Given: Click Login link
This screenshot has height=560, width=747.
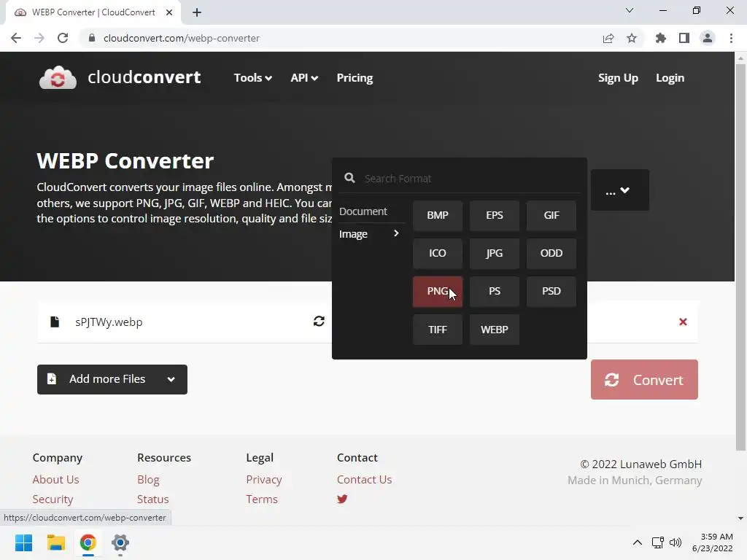Looking at the screenshot, I should coord(670,77).
